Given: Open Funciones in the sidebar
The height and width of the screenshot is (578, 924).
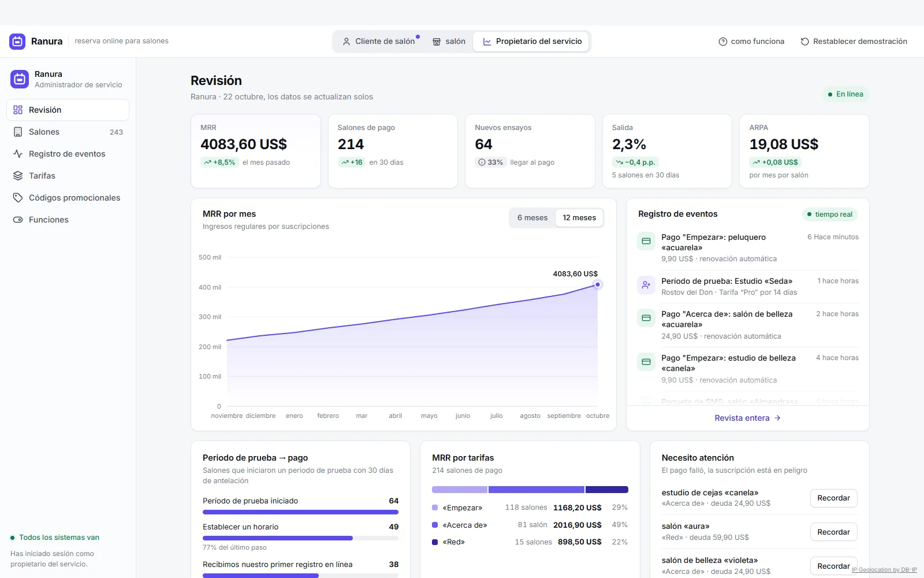Looking at the screenshot, I should pos(68,220).
